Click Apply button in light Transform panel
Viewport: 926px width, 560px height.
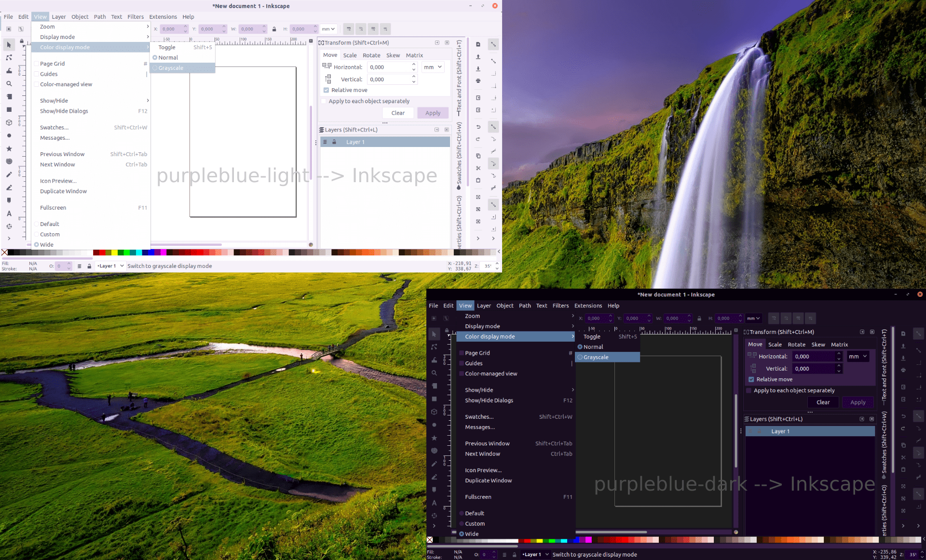point(433,113)
